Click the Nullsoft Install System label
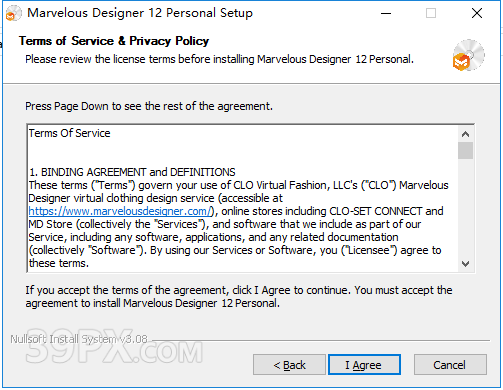 click(x=79, y=339)
